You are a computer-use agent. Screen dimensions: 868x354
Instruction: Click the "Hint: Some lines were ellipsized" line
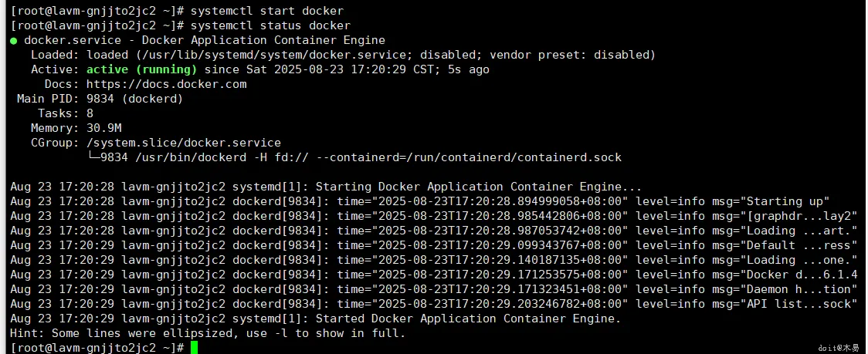pyautogui.click(x=207, y=333)
